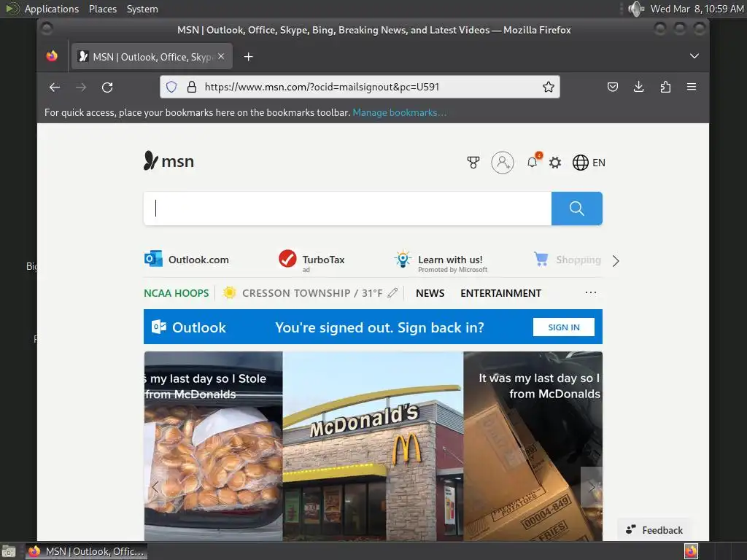Open the Learn with us link

point(441,262)
